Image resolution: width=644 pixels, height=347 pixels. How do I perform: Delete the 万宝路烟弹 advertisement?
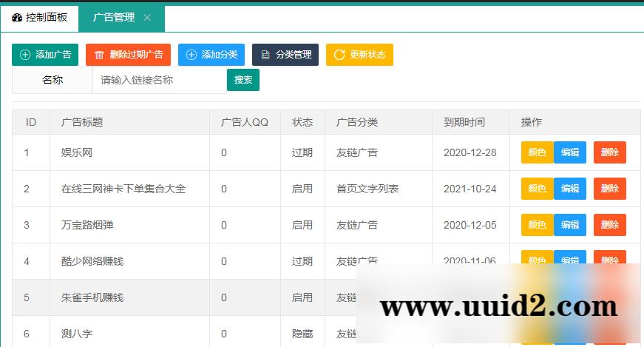[x=609, y=225]
